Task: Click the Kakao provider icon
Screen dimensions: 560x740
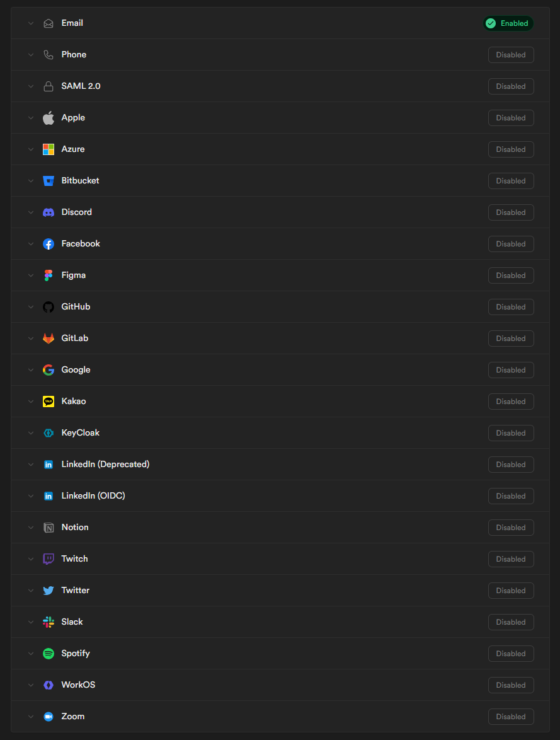Action: point(49,402)
